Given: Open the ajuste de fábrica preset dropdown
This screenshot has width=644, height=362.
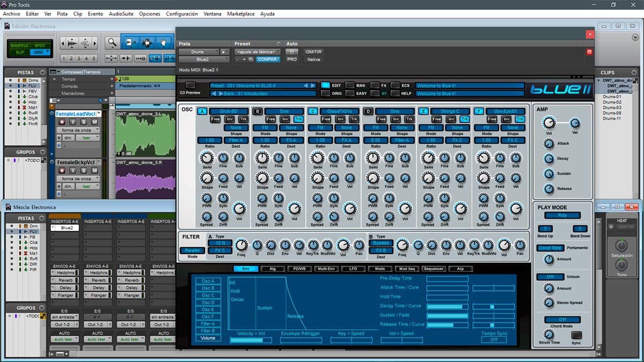Looking at the screenshot, I should pos(258,52).
